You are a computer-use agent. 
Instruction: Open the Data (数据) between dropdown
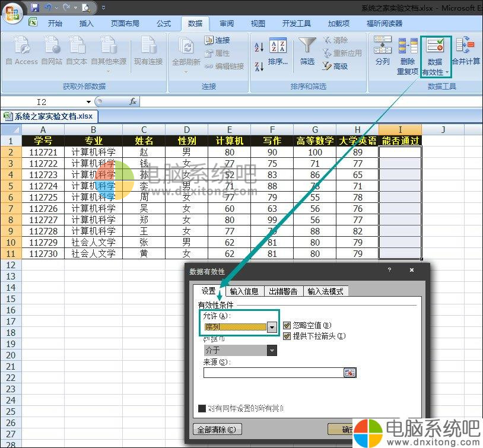[272, 350]
